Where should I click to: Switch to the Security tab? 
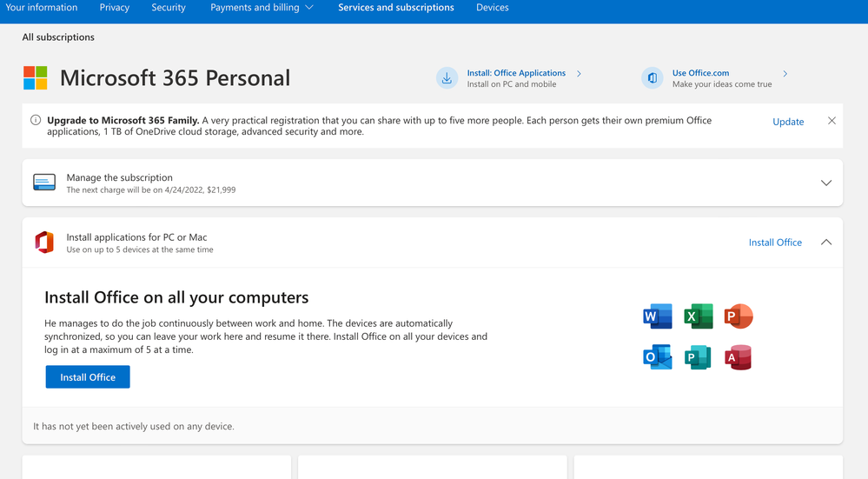point(169,8)
